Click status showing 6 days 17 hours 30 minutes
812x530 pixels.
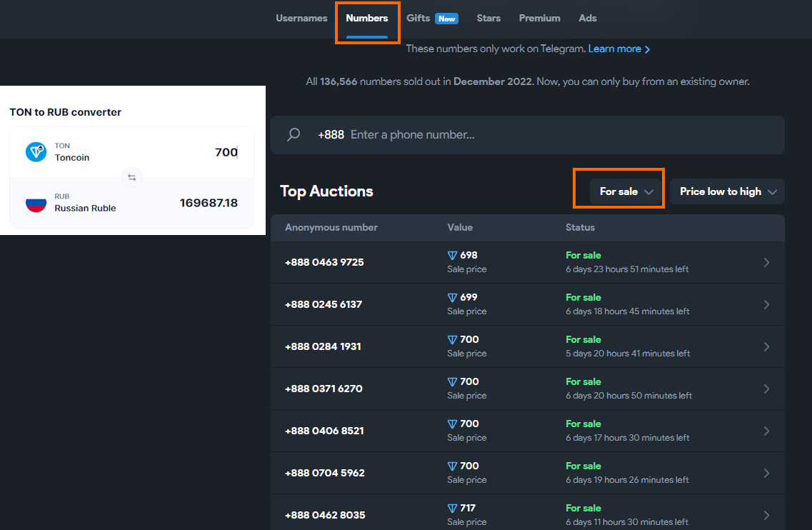click(628, 431)
